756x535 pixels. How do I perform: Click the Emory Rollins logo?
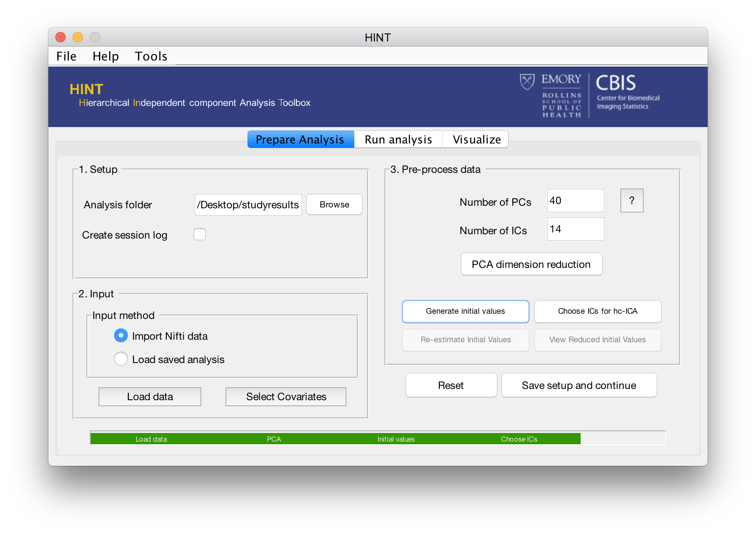pyautogui.click(x=552, y=96)
